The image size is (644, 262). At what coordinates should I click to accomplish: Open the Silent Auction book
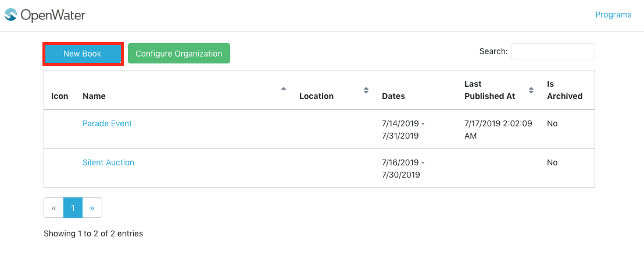[109, 162]
